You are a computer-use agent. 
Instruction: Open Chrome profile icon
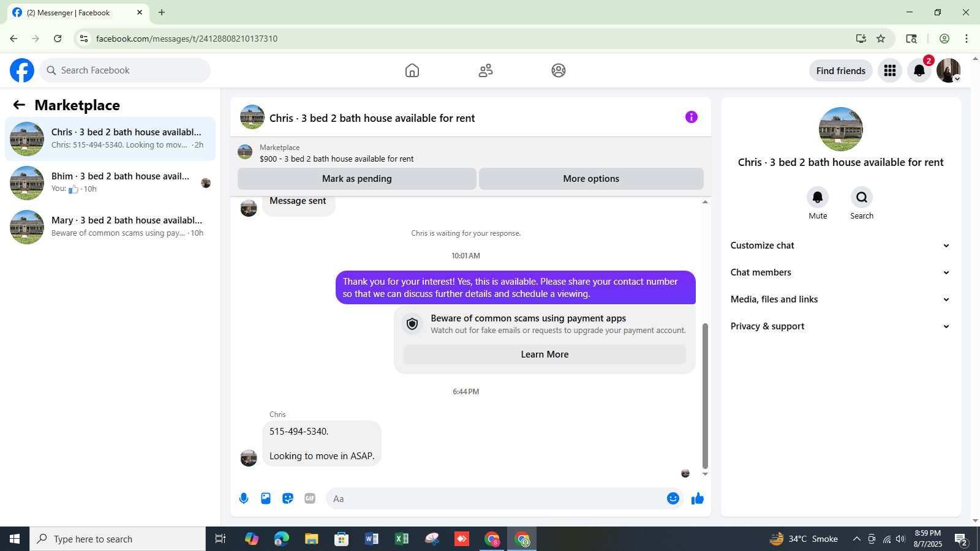pyautogui.click(x=944, y=39)
